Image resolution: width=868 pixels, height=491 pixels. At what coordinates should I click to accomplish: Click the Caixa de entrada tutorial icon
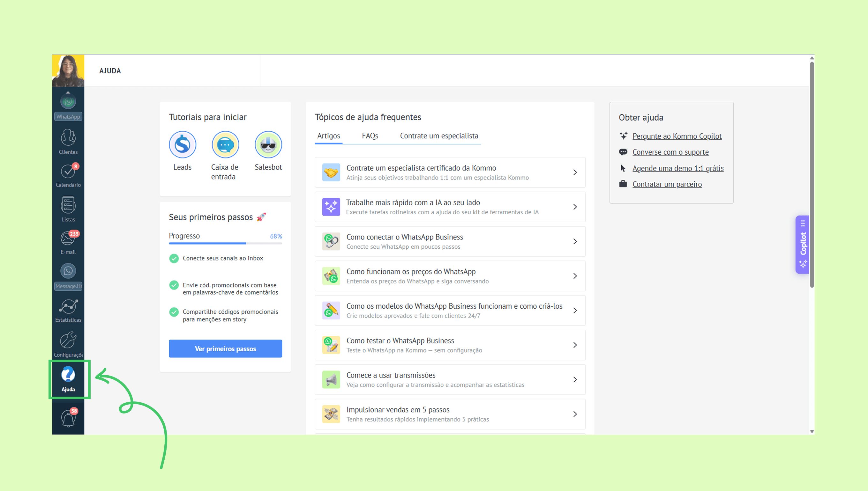[x=225, y=145]
